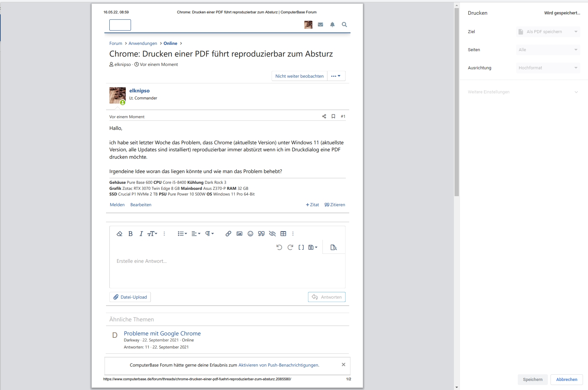The image size is (588, 390).
Task: Click elknipso avatar in the post
Action: (x=117, y=95)
